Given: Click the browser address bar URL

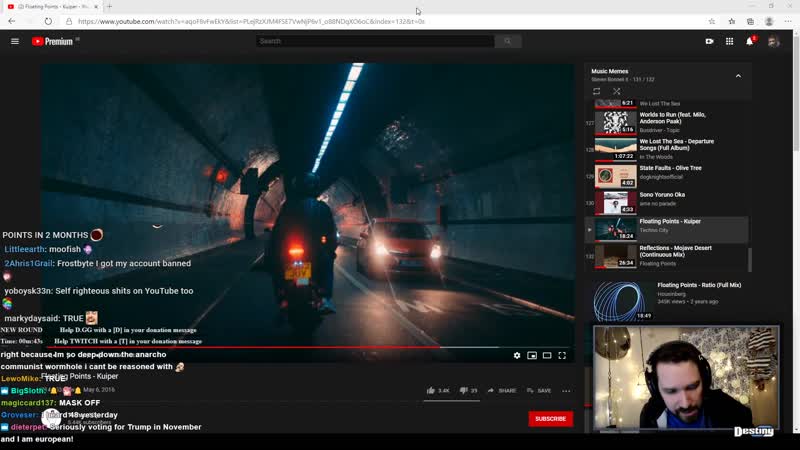Looking at the screenshot, I should coord(251,21).
